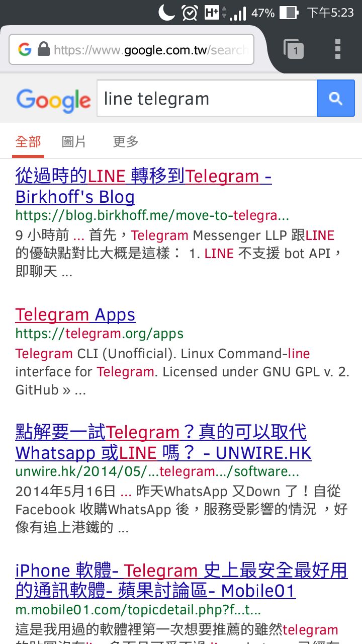Screen dimensions: 362x644
Task: Open the tab switcher icon
Action: click(294, 49)
